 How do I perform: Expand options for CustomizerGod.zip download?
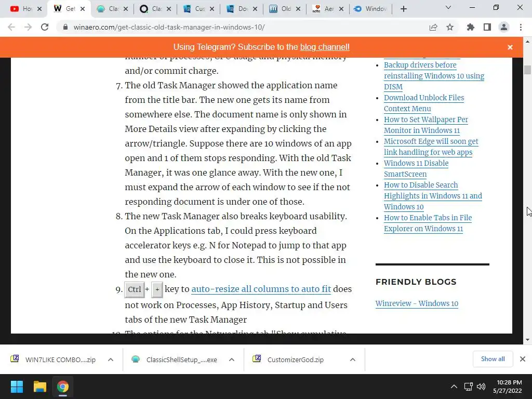tap(353, 360)
